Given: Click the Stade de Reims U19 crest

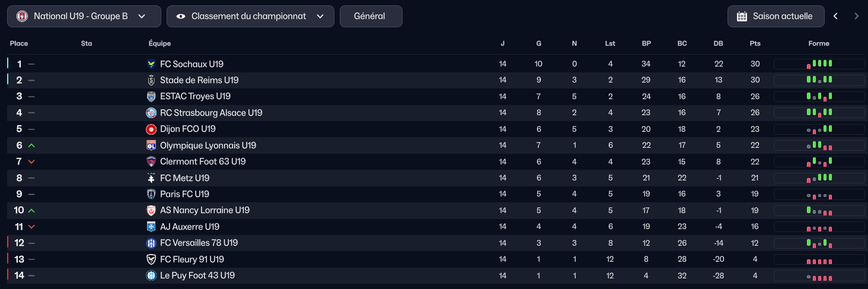Looking at the screenshot, I should click(x=151, y=80).
